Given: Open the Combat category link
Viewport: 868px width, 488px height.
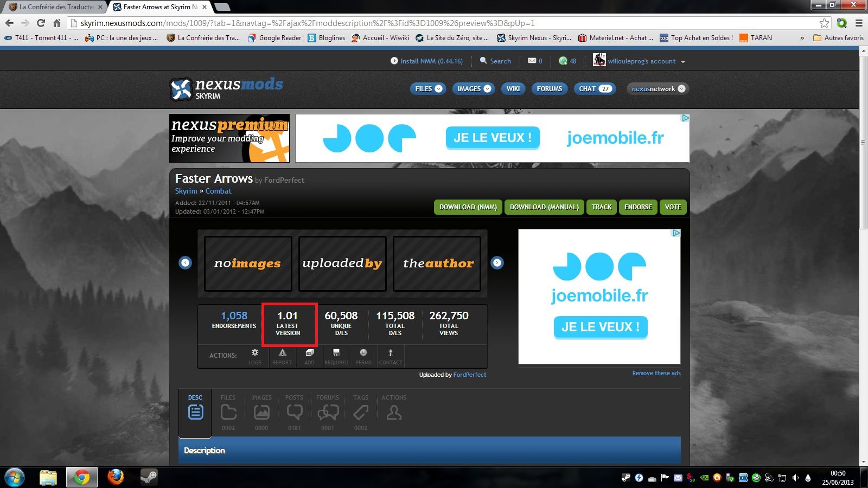Looking at the screenshot, I should click(218, 191).
